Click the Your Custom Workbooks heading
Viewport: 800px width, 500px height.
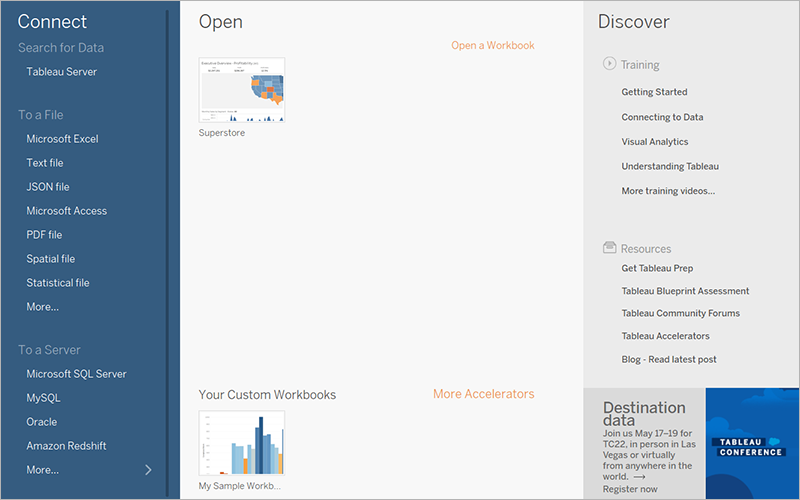267,394
